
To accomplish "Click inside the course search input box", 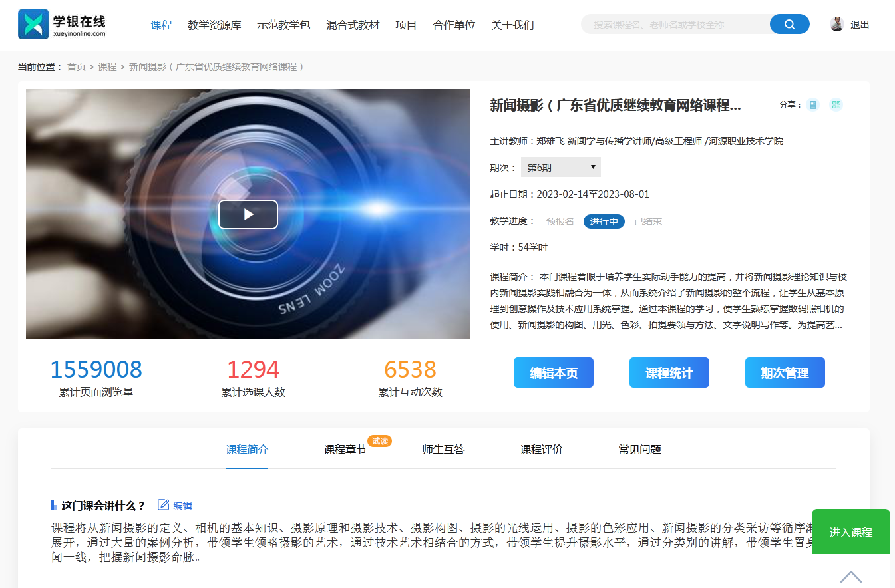I will [672, 23].
